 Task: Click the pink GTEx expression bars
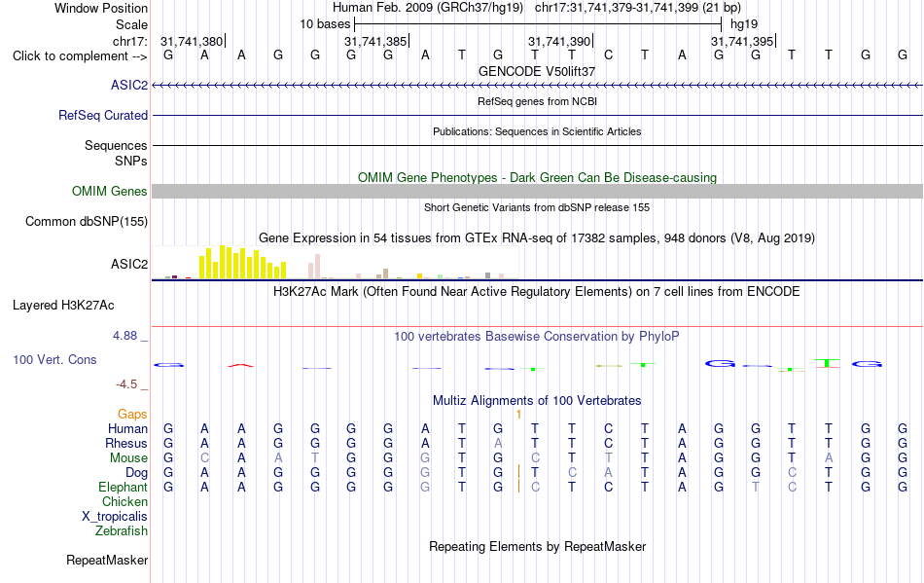click(315, 266)
